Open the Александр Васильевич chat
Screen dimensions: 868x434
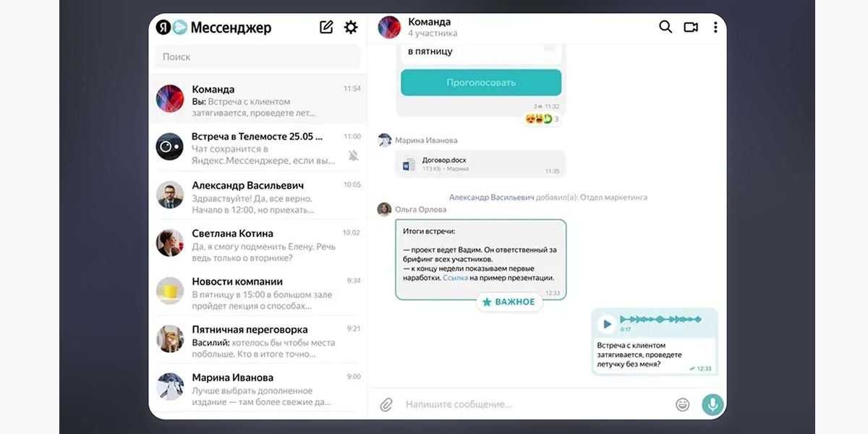coord(258,197)
